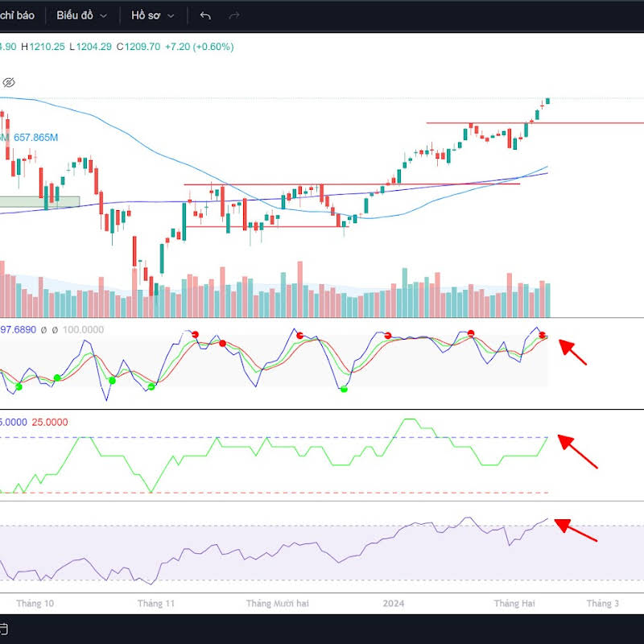Open the calendar icon in bottom bar

point(3,629)
